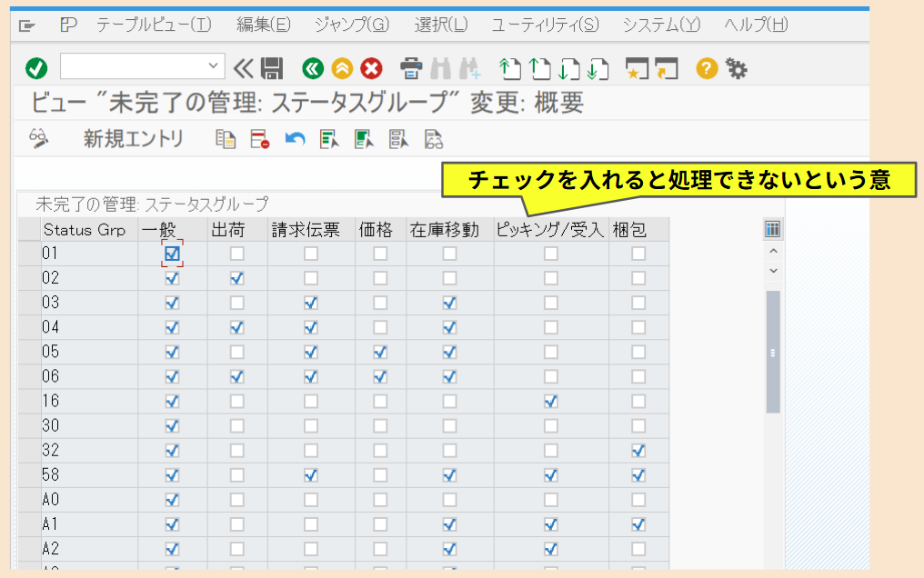
Task: Click the yellow Exit icon
Action: point(342,69)
